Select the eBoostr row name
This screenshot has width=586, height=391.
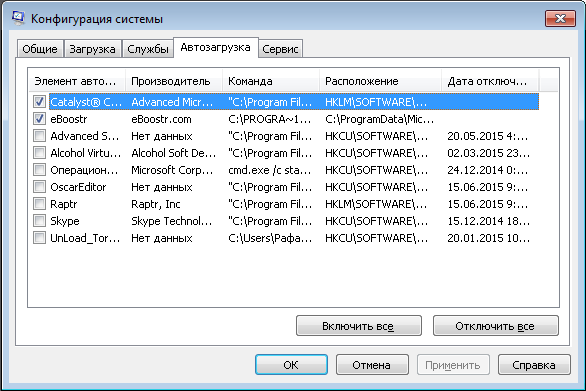69,119
